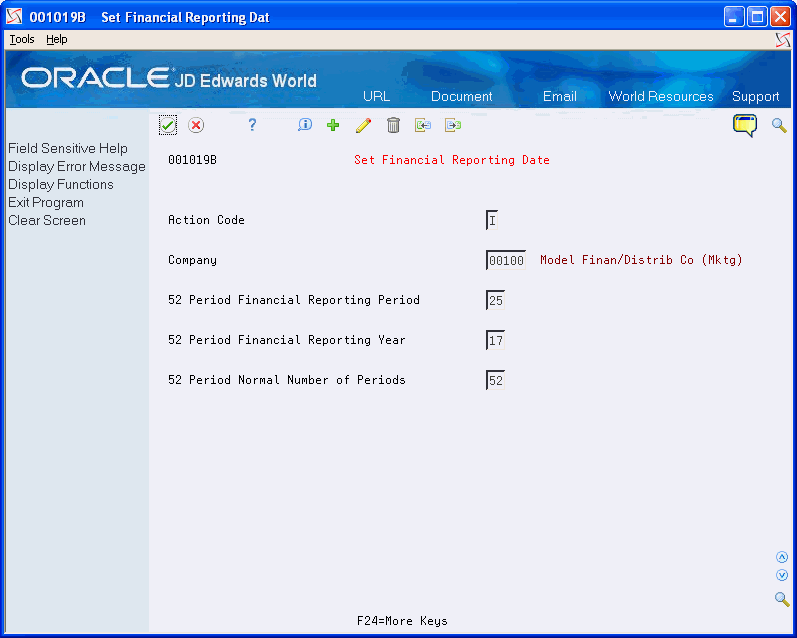Select Display Error Message link
Image resolution: width=797 pixels, height=638 pixels.
point(77,167)
